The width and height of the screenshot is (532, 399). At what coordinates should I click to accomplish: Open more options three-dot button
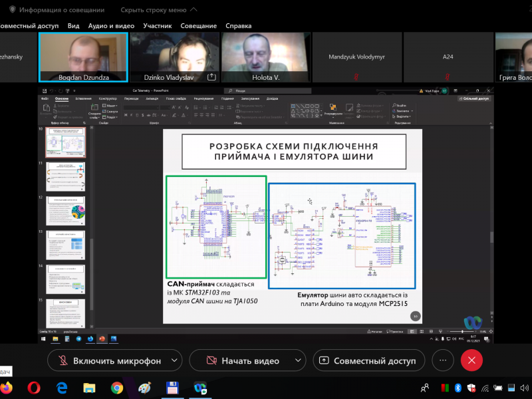(442, 360)
